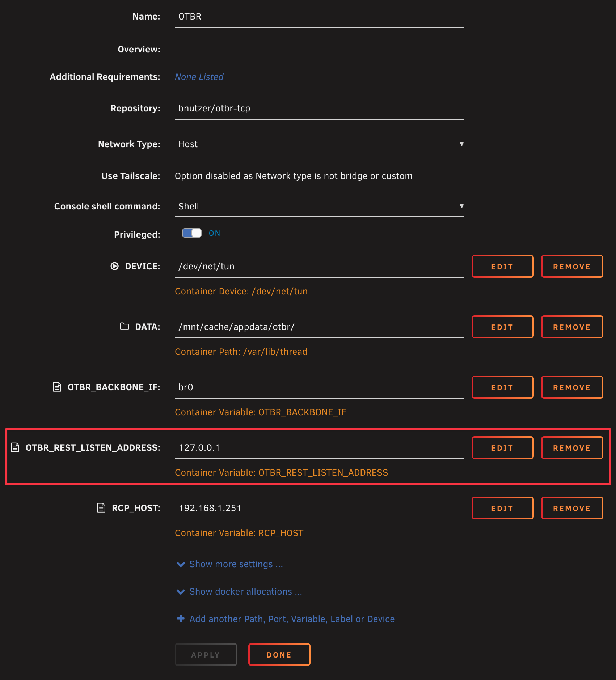Click the RCP_HOST address field
Image resolution: width=616 pixels, height=680 pixels.
[319, 508]
